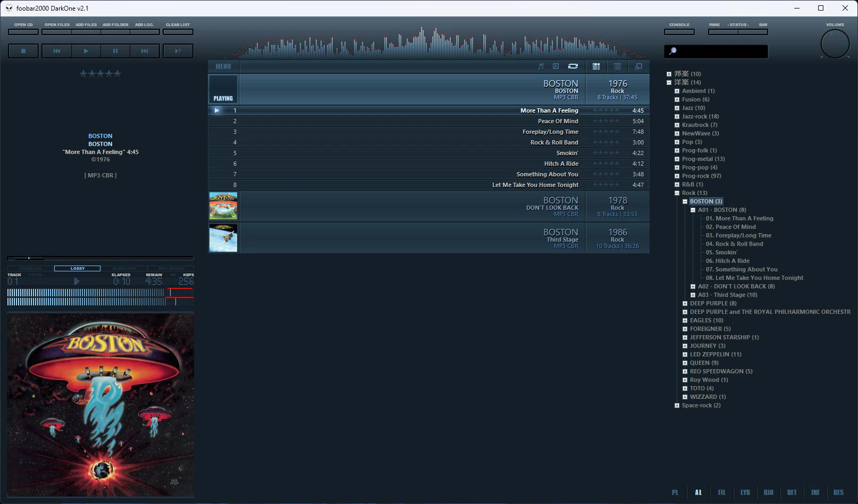Switch to the PL panel tab
This screenshot has height=504, width=858.
click(x=675, y=492)
